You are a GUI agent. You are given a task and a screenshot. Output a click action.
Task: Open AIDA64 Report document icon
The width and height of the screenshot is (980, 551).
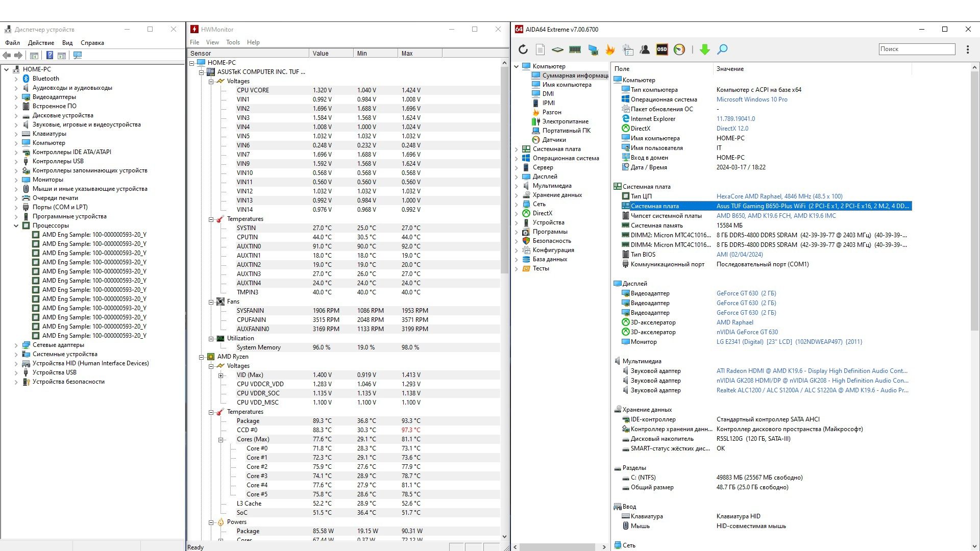click(541, 49)
